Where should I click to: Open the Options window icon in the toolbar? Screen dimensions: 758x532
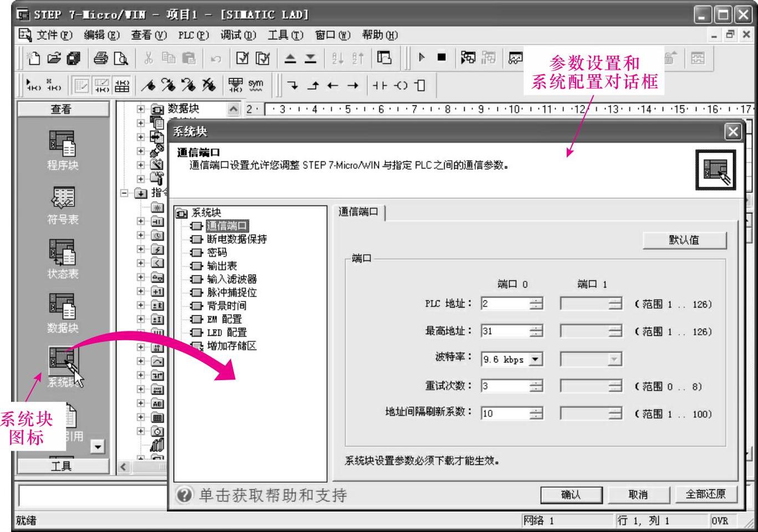[384, 58]
